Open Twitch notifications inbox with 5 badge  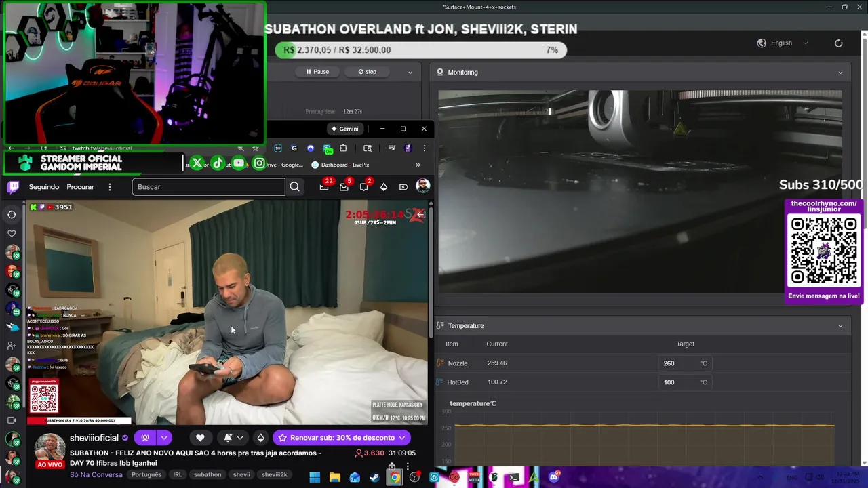point(344,187)
